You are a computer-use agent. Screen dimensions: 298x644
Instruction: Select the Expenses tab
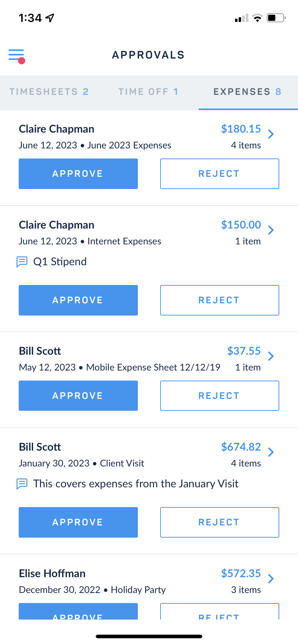247,92
